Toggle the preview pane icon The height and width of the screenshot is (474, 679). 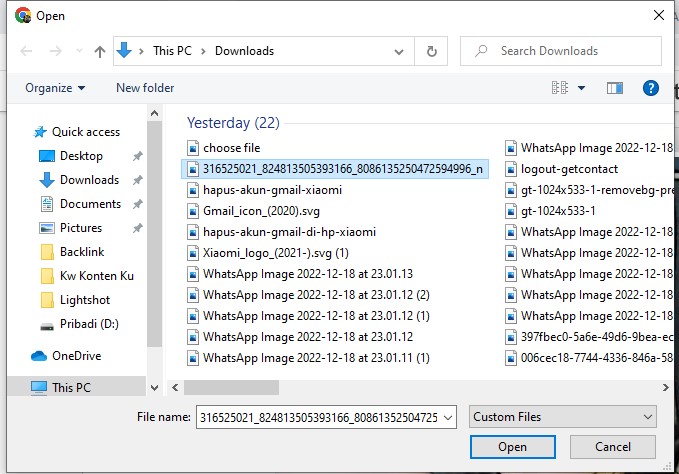[615, 88]
